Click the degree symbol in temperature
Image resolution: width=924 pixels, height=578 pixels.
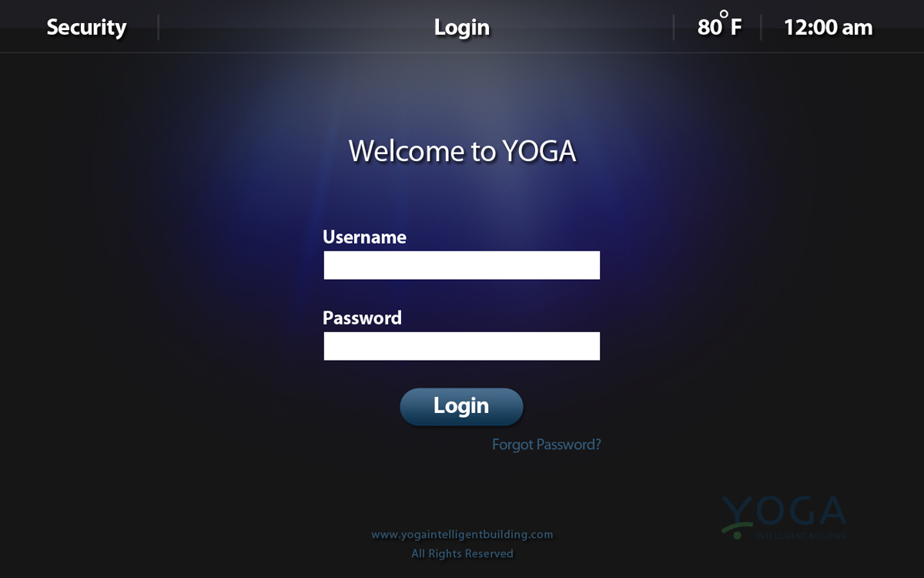point(724,14)
